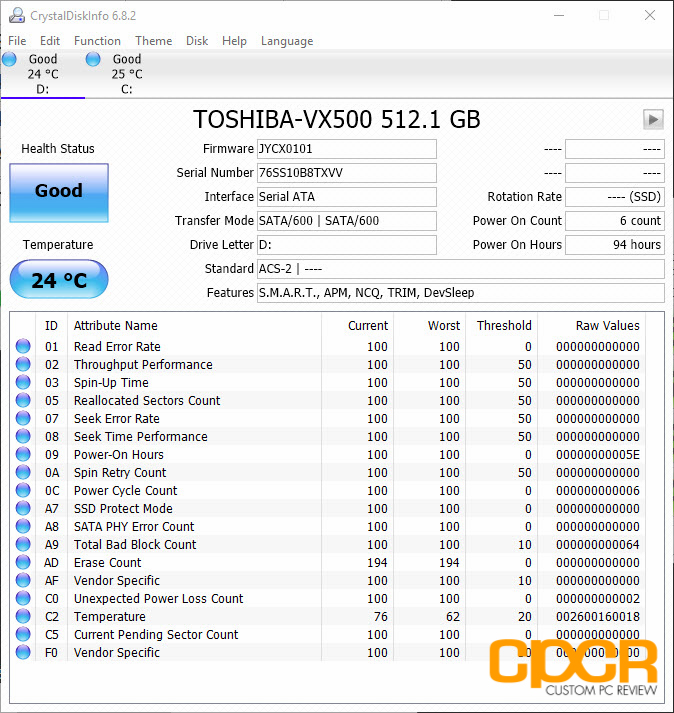674x713 pixels.
Task: Click status orb of Spin Retry Count row
Action: (x=23, y=472)
